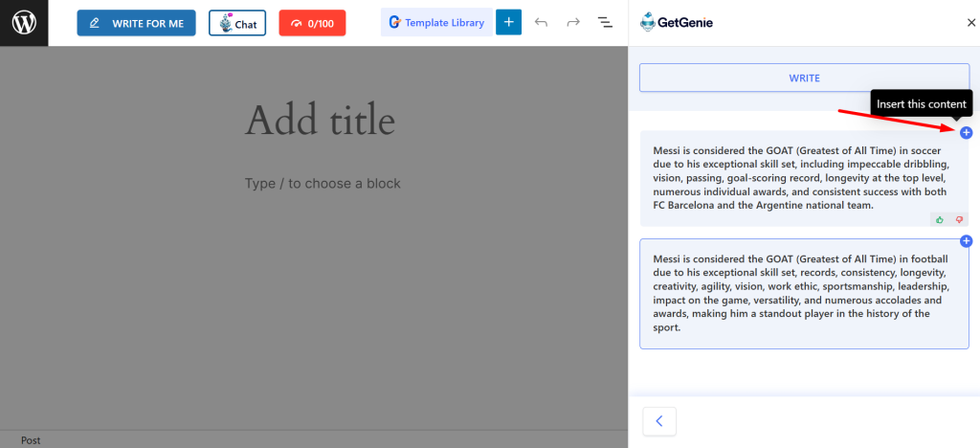Click the Redo arrow icon
Viewport: 980px width, 448px height.
573,22
